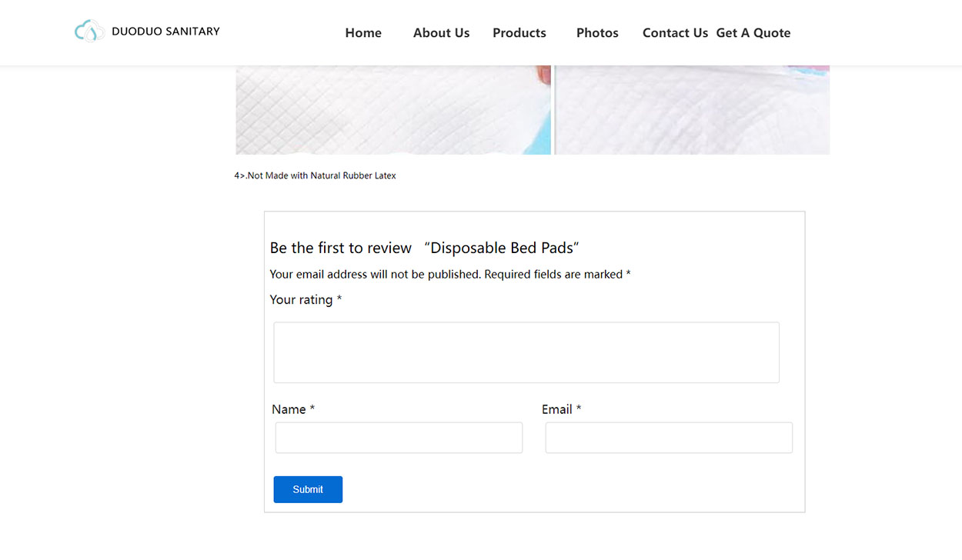Click inside the Email input field
This screenshot has height=560, width=962.
669,438
